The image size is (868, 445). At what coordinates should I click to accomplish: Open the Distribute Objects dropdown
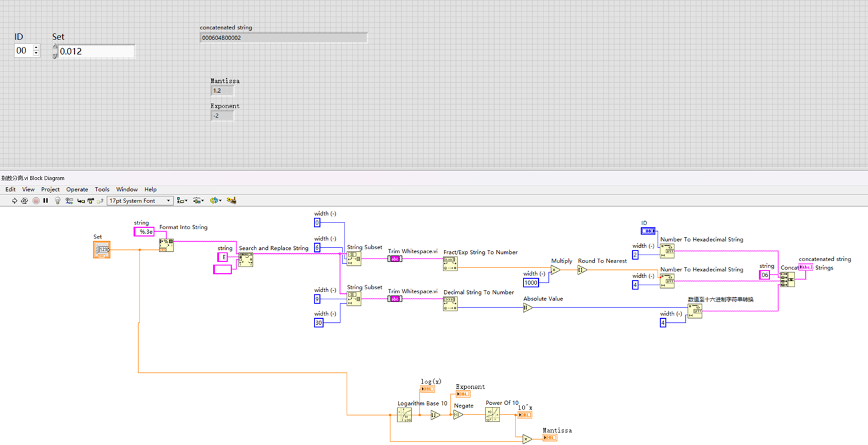(x=198, y=200)
